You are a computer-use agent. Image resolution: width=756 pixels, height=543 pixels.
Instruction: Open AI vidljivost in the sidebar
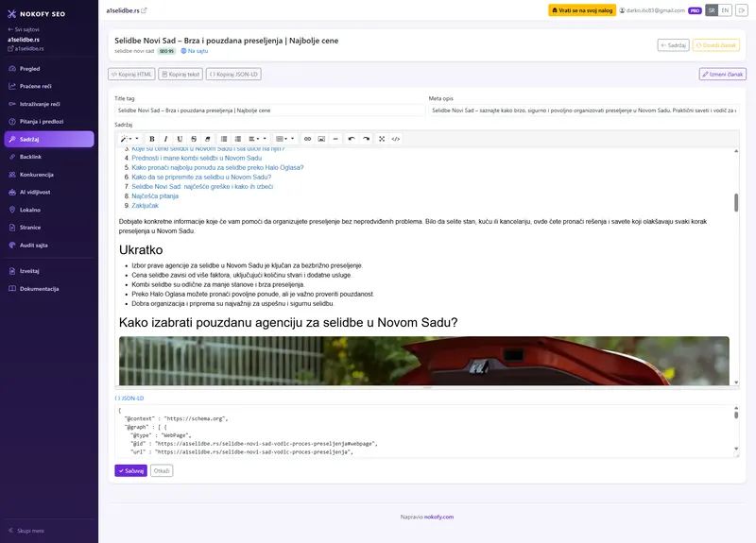click(49, 193)
